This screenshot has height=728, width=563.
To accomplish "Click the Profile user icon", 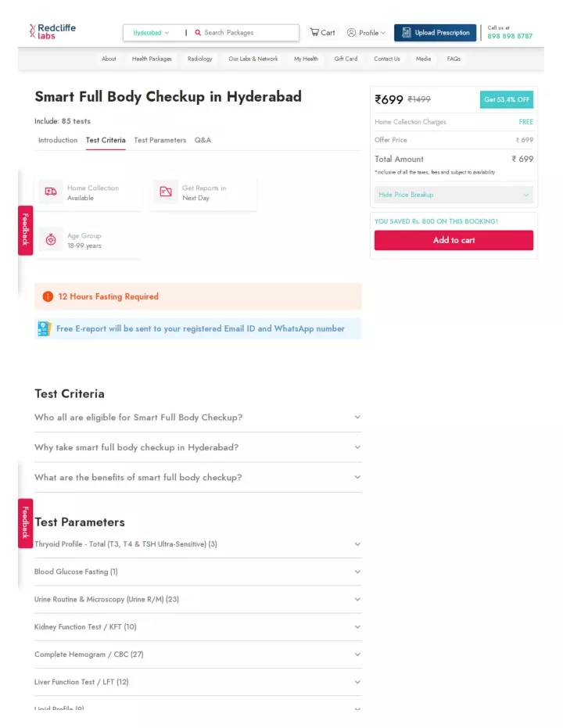I will (x=351, y=33).
